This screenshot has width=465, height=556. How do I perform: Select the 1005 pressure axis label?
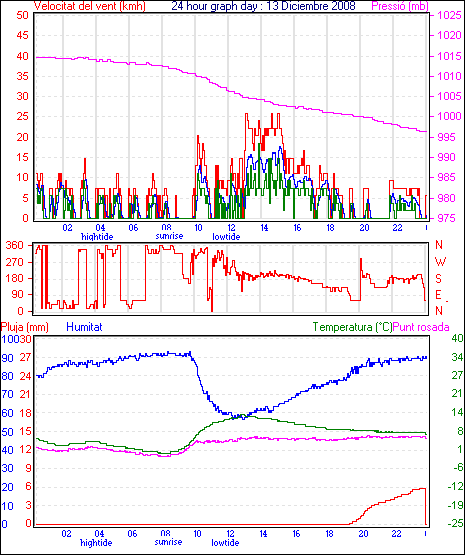pos(449,96)
